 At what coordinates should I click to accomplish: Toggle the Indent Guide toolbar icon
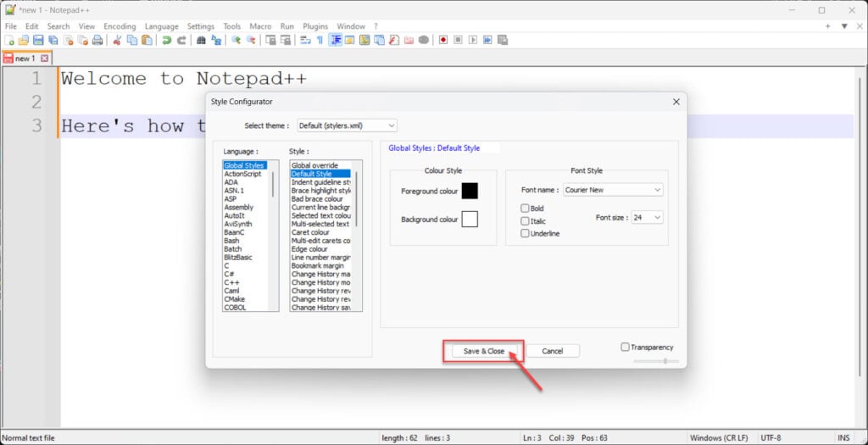tap(336, 40)
